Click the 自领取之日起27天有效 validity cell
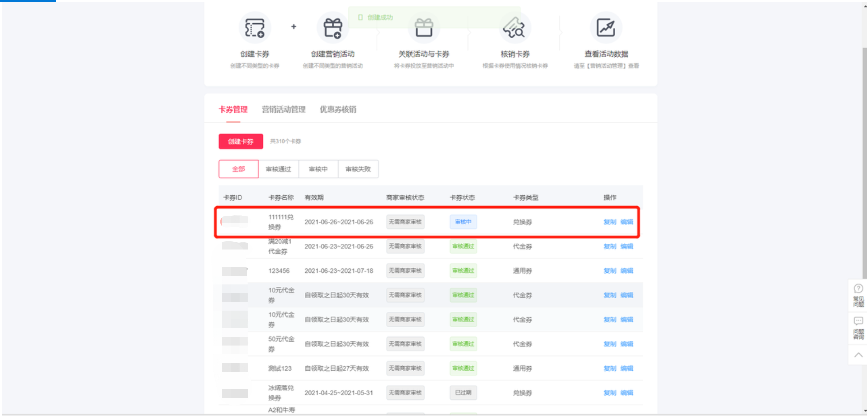The image size is (868, 419). click(x=336, y=368)
